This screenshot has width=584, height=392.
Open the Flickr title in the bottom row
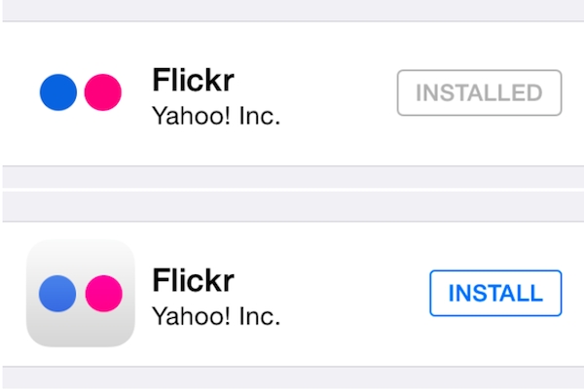pyautogui.click(x=194, y=282)
